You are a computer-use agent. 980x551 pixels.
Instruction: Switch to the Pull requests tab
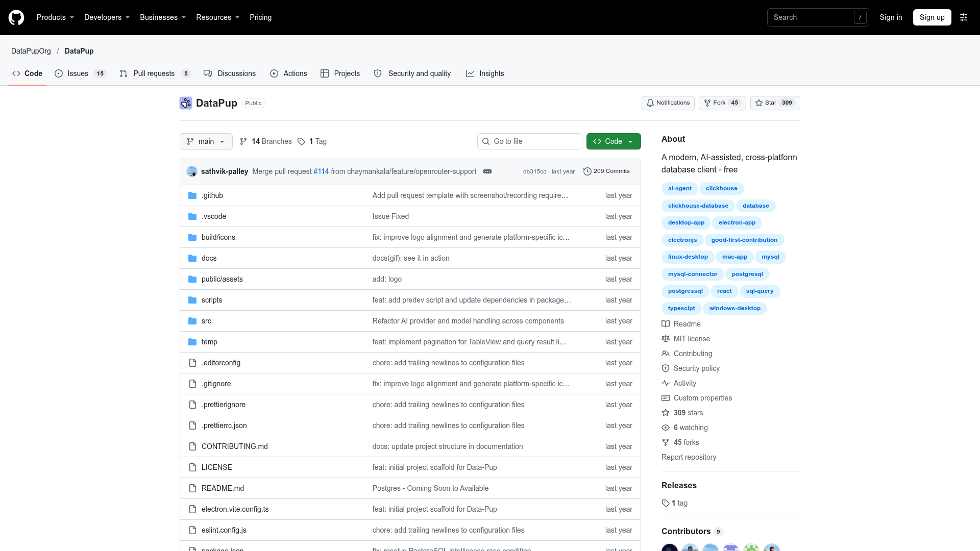coord(155,73)
